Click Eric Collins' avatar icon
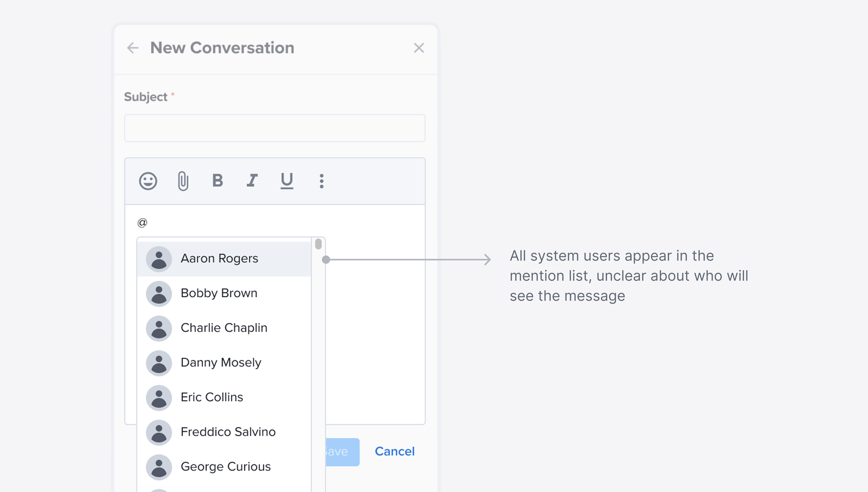The height and width of the screenshot is (492, 868). click(159, 398)
